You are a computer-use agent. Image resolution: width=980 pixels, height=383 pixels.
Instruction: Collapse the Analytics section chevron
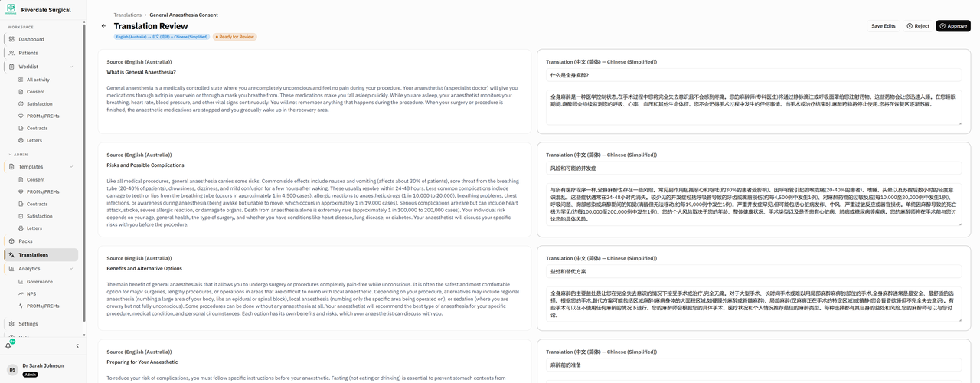pos(71,269)
